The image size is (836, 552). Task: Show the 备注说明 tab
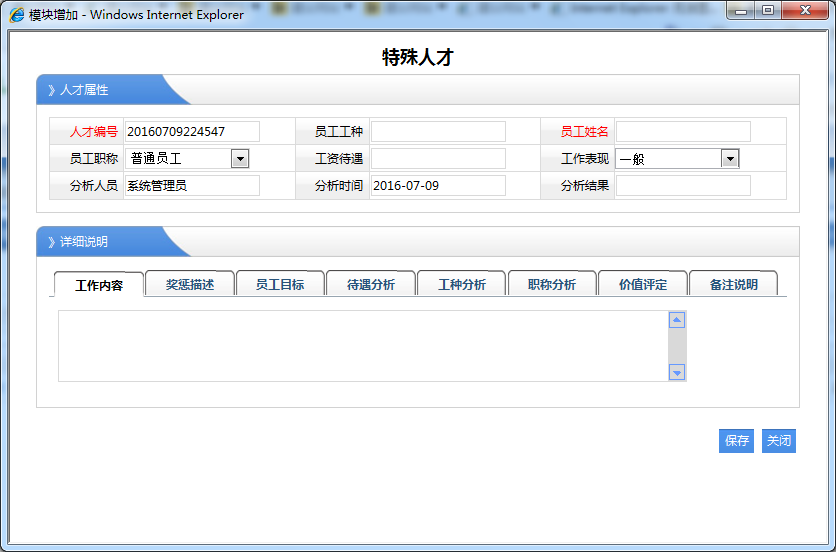coord(733,284)
